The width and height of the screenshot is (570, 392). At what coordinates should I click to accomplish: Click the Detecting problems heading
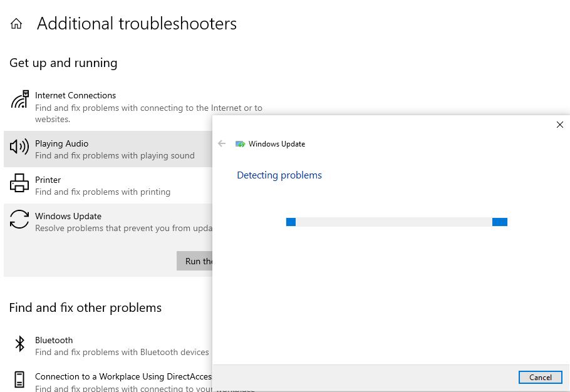279,175
